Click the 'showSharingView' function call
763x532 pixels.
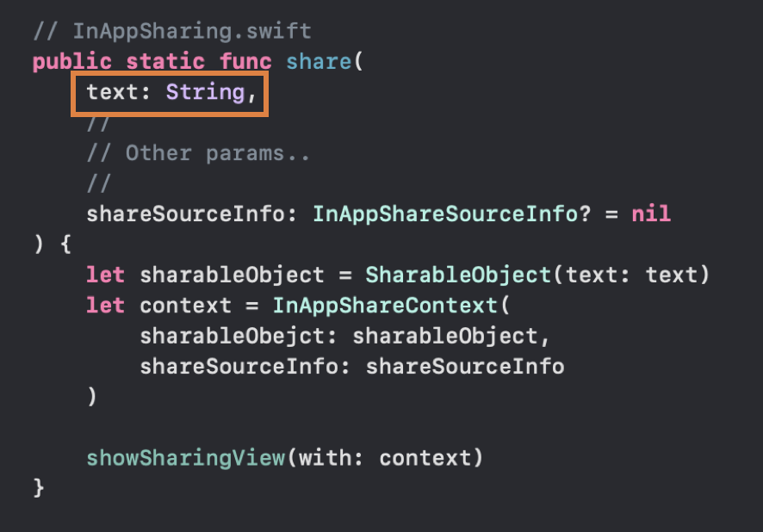tap(185, 458)
